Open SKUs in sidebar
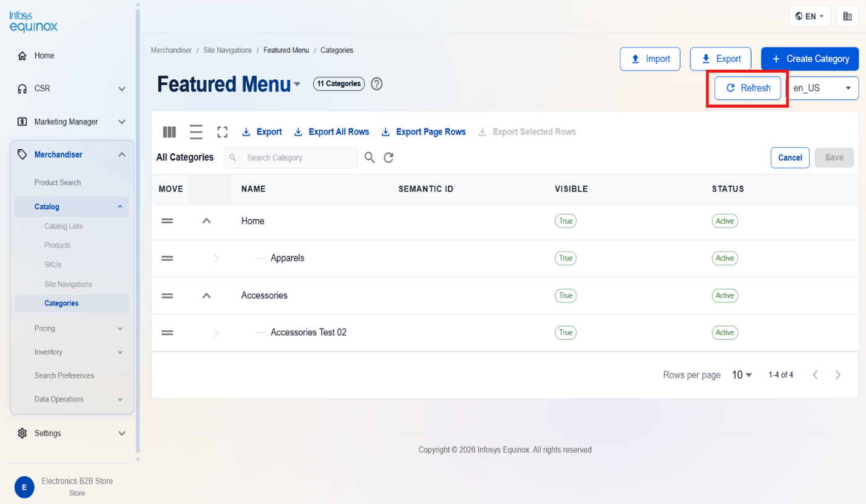Image resolution: width=866 pixels, height=504 pixels. coord(53,265)
